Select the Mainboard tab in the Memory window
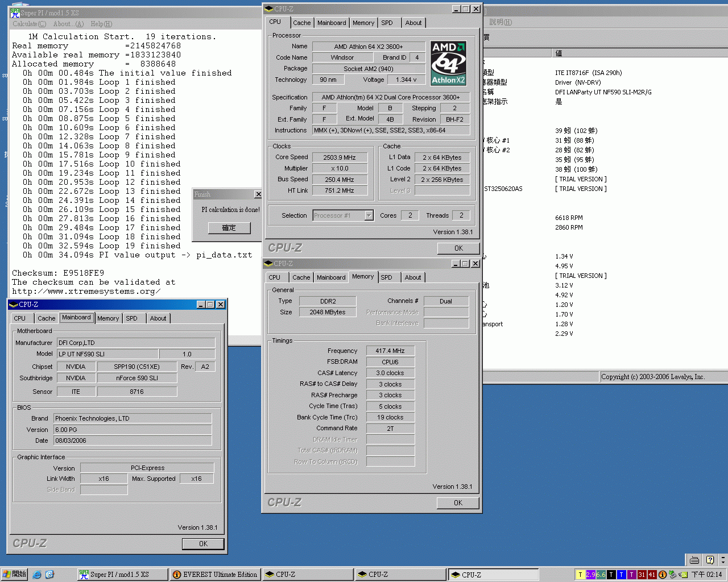The width and height of the screenshot is (728, 582). [x=331, y=277]
